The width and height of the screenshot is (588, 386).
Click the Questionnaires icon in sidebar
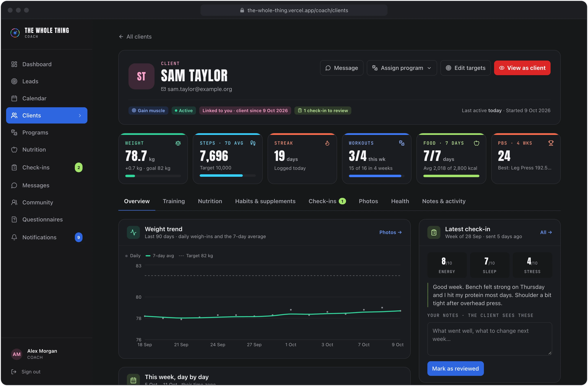(x=14, y=219)
